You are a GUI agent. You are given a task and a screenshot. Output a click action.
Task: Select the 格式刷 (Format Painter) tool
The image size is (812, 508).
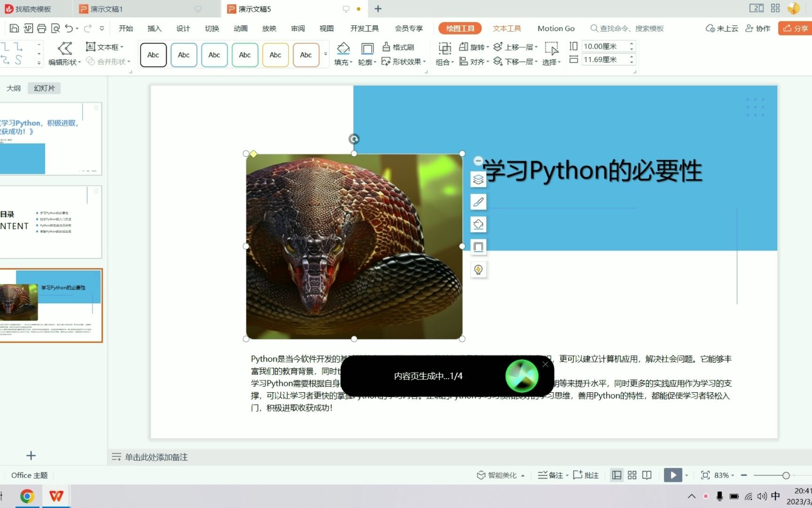[x=400, y=47]
